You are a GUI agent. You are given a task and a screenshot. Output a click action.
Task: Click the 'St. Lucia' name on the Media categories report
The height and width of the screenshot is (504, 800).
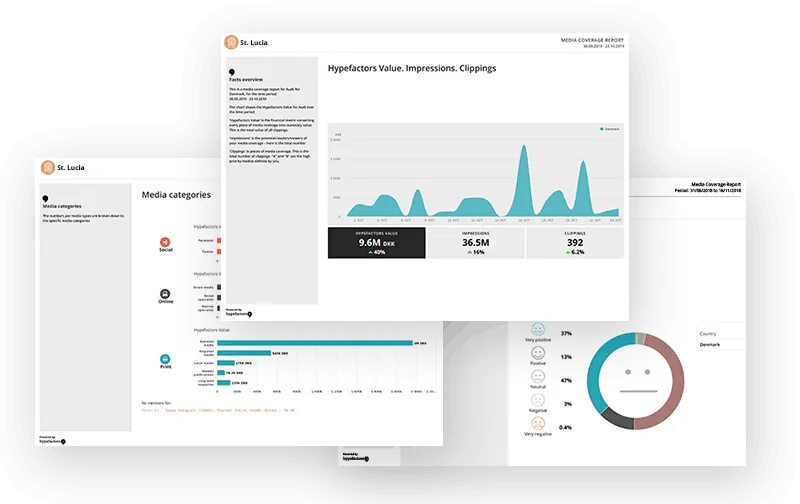pos(70,167)
